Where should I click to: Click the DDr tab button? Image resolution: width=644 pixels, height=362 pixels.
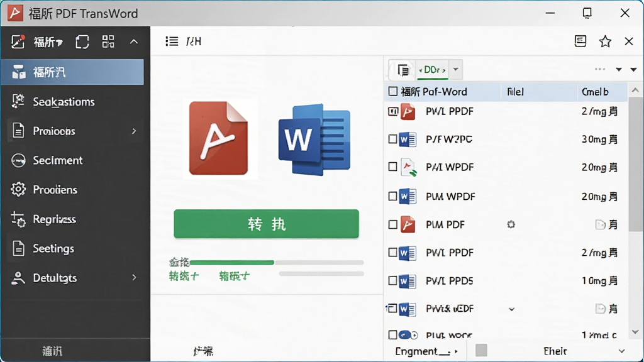[x=432, y=70]
